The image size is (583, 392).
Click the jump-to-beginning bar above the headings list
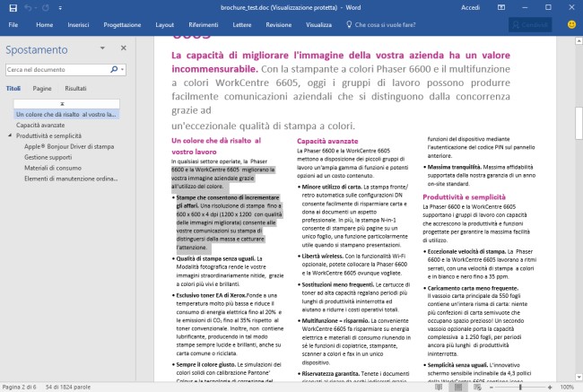66,104
